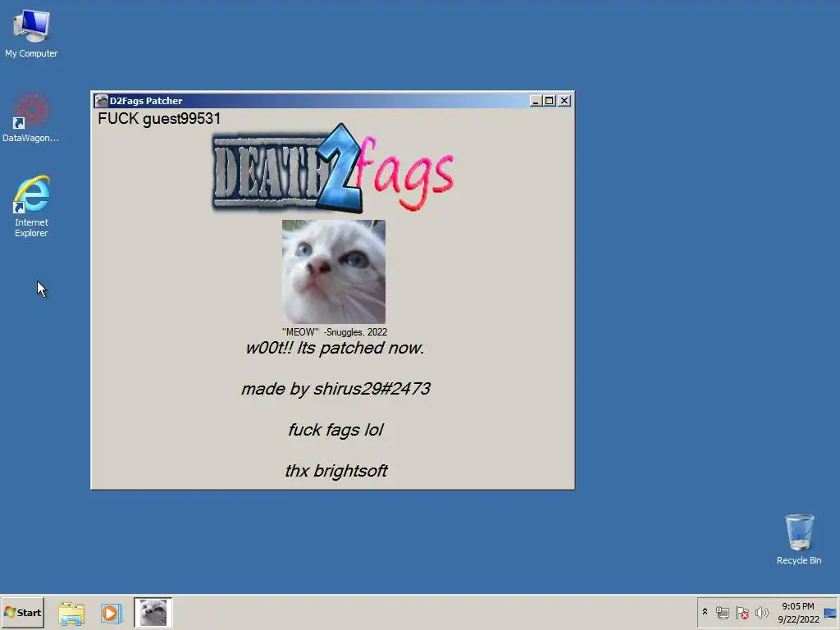
Task: Select the Recycle Bin icon
Action: [x=799, y=539]
